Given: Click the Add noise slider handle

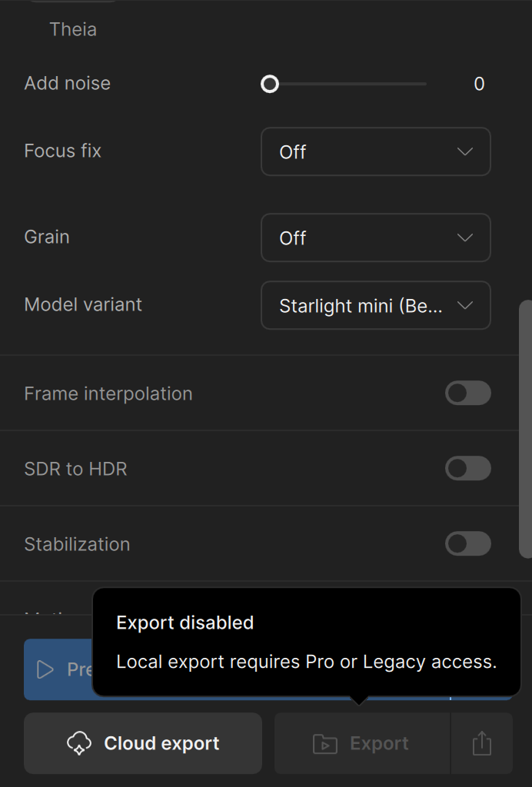Looking at the screenshot, I should pos(270,84).
